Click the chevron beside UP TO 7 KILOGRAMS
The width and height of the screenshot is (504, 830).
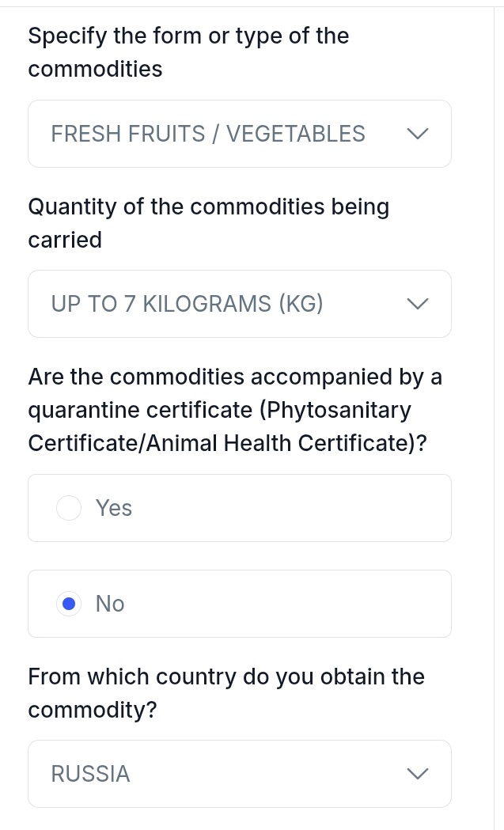coord(417,304)
